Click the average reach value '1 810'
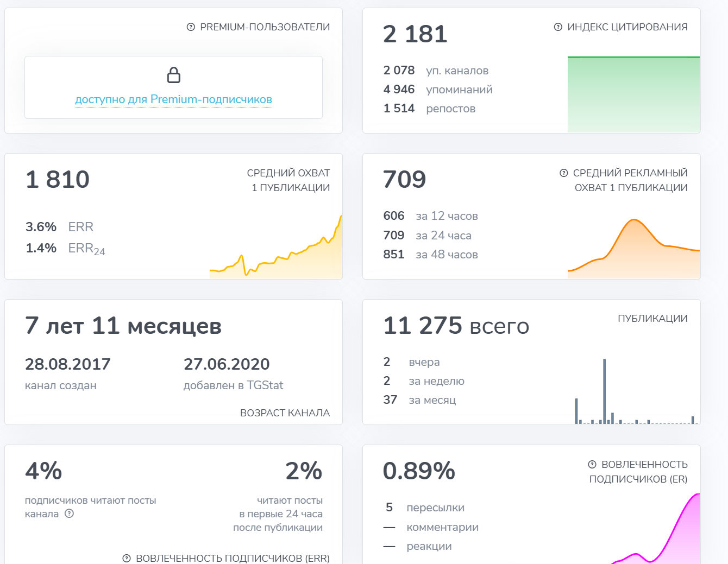728x564 pixels. [58, 180]
